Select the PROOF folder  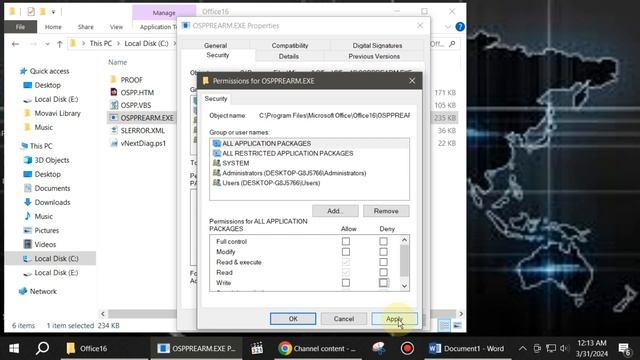click(127, 80)
